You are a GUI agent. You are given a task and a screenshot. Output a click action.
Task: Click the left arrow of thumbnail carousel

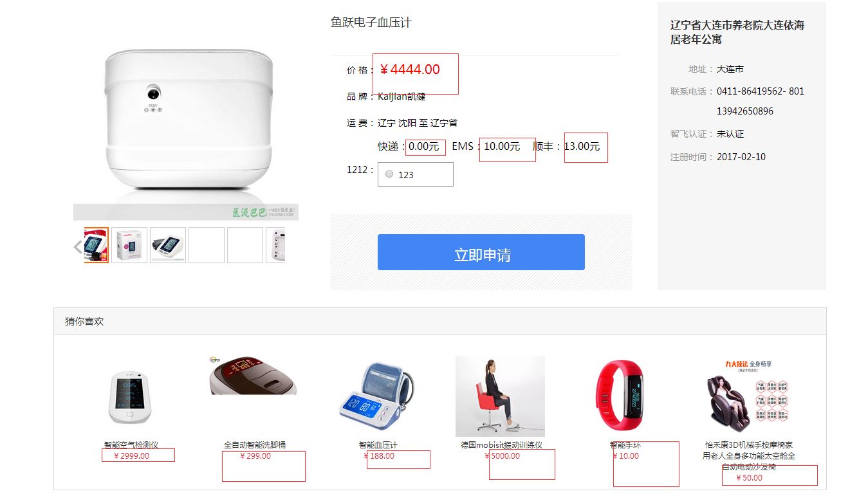(78, 246)
